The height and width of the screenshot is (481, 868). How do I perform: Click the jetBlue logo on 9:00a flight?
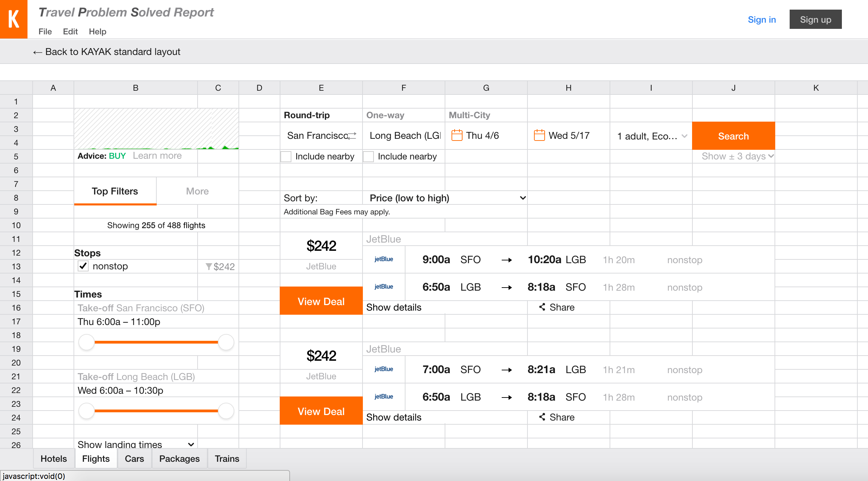383,259
